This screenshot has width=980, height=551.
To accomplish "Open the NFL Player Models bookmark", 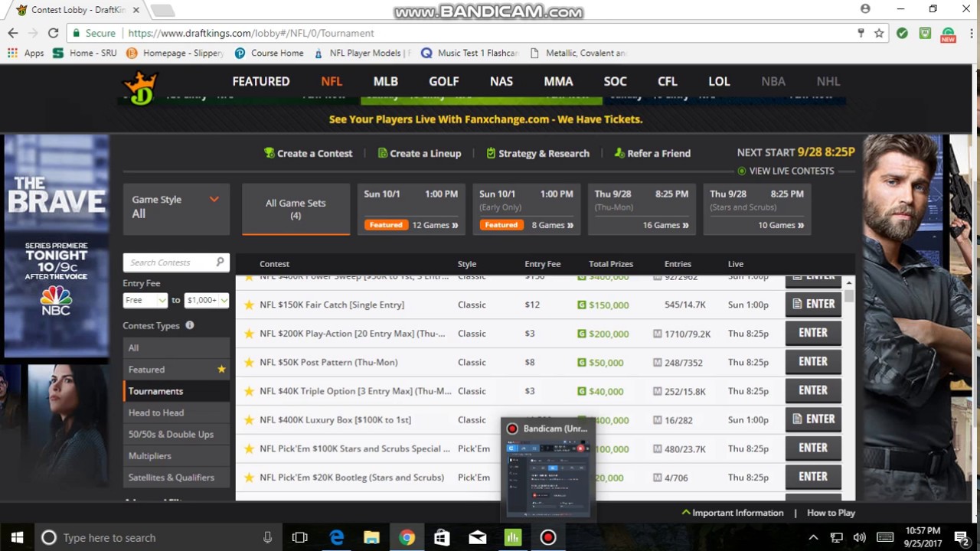I will pyautogui.click(x=363, y=53).
